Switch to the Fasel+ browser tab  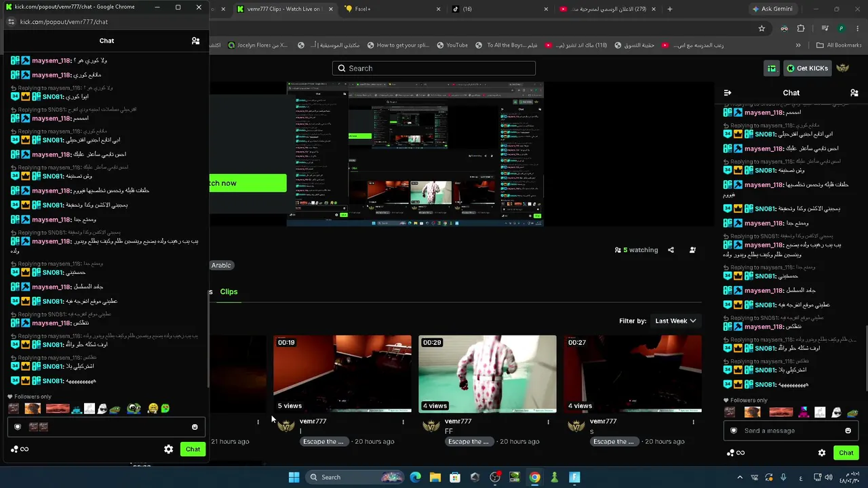392,9
